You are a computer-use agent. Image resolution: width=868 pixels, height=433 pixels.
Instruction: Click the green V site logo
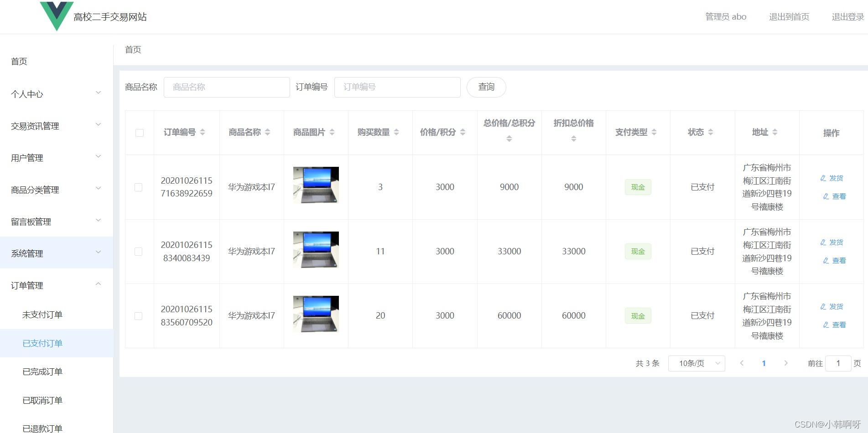57,16
